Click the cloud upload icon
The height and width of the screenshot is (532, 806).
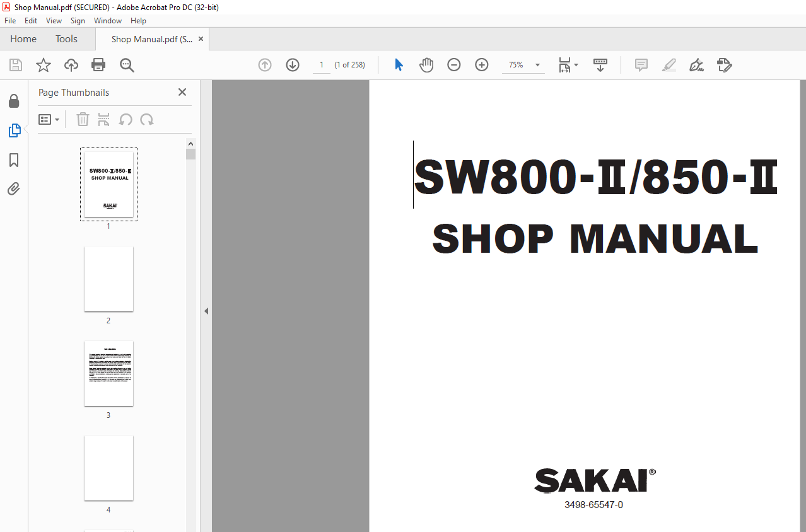click(71, 65)
